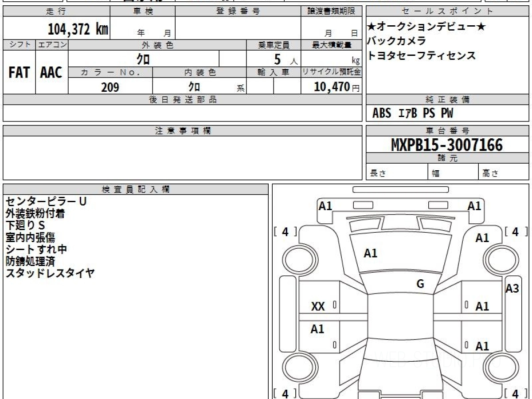Select chassis number MXPB15-3007166
532x399 pixels.
tap(447, 145)
